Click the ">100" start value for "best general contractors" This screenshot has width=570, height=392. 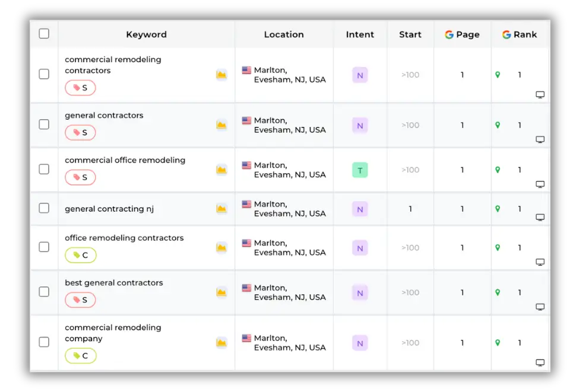click(x=410, y=293)
